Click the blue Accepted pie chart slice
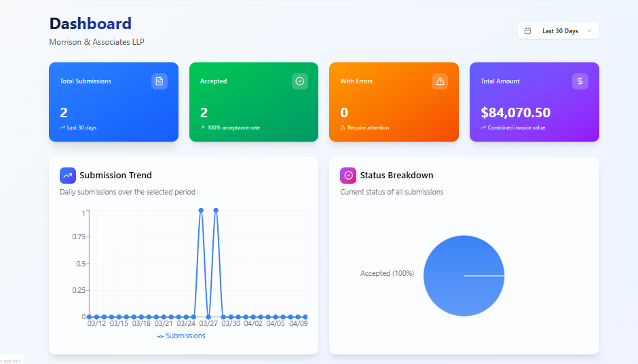The image size is (638, 364). 464,276
